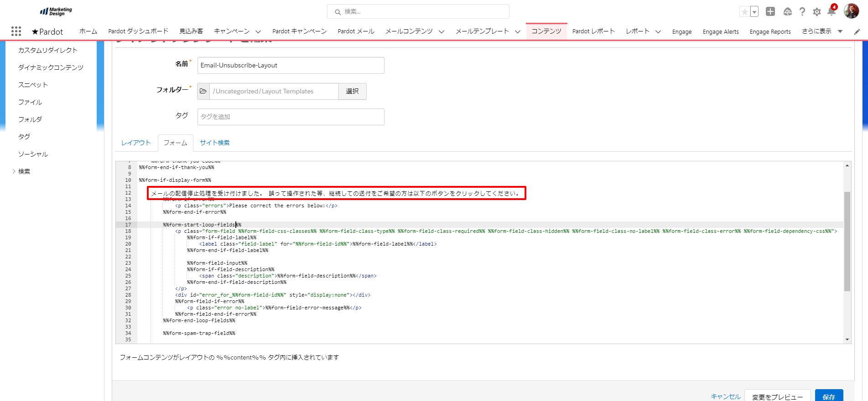This screenshot has height=401, width=868.
Task: Open the App Launcher grid icon
Action: (x=16, y=31)
